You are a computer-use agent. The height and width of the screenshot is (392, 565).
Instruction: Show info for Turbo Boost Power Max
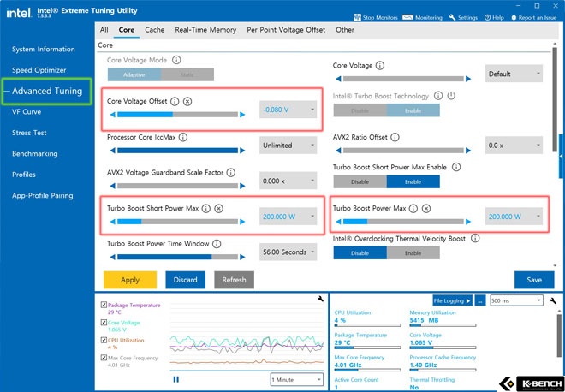point(413,208)
